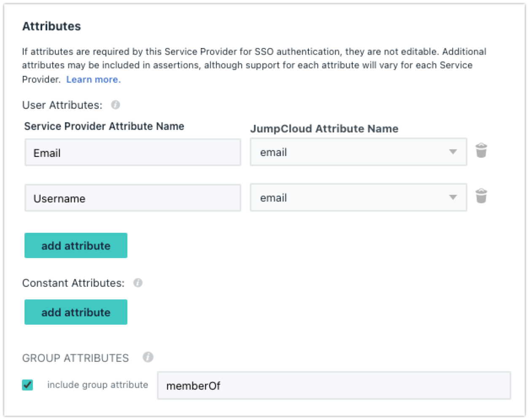Viewport: 529px width, 420px height.
Task: Click the Attributes section heading
Action: pyautogui.click(x=51, y=26)
